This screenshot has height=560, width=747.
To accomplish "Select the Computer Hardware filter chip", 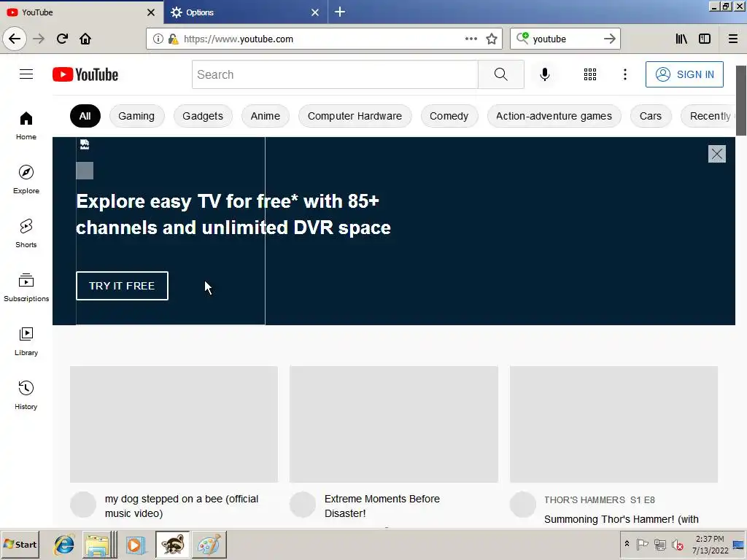I will [355, 116].
